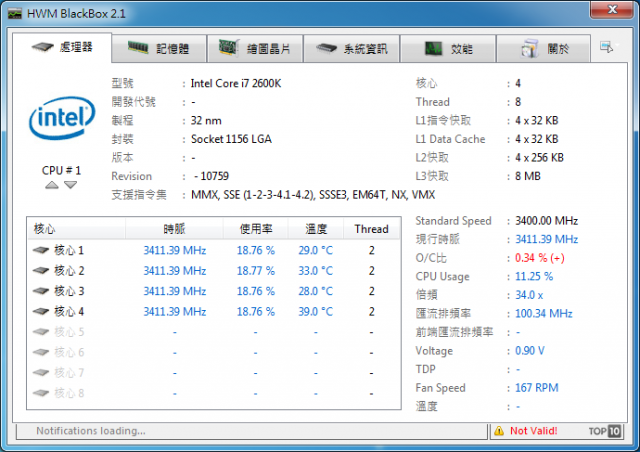Viewport: 640px width, 452px height.
Task: Click the Notifications loading... status text
Action: coord(91,431)
